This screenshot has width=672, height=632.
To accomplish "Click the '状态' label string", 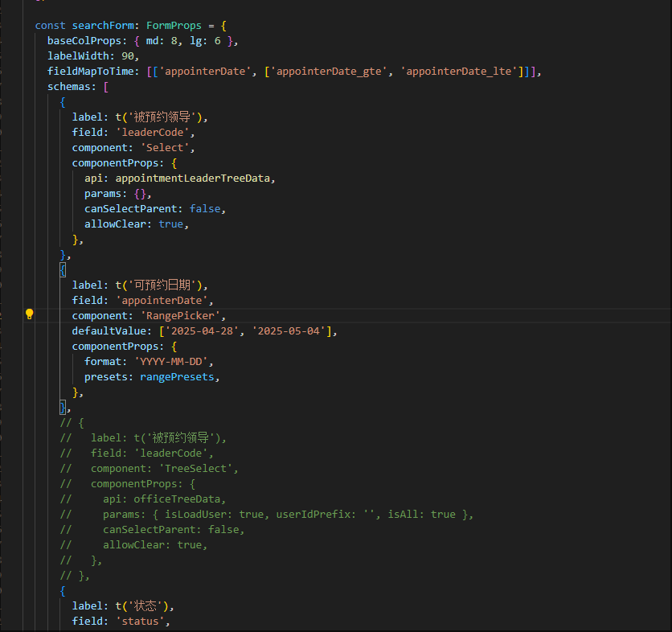I will pos(145,606).
